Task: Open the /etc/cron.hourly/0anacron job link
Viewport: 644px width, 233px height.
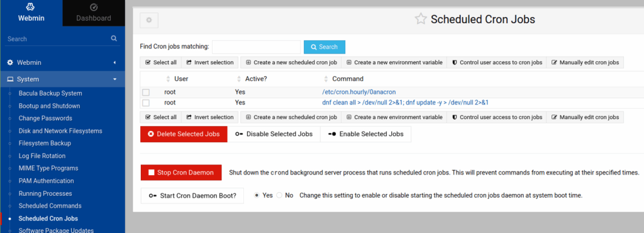Action: pyautogui.click(x=359, y=92)
